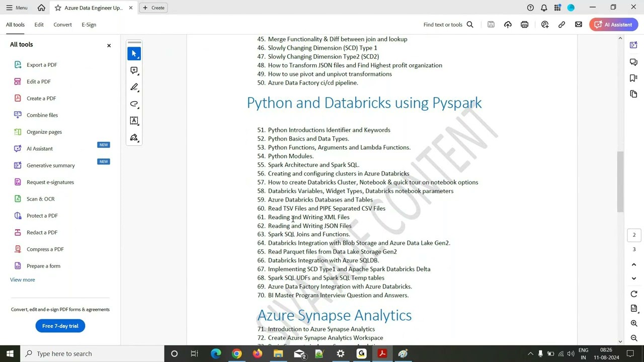Viewport: 644px width, 362px height.
Task: Open the Edit menu tab
Action: pos(39,25)
